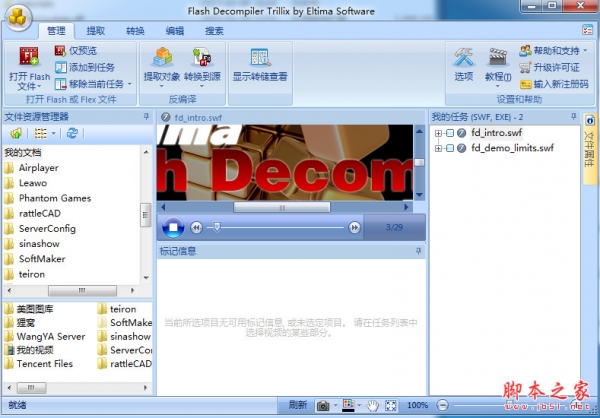
Task: Click the camera snapshot icon
Action: [x=323, y=405]
